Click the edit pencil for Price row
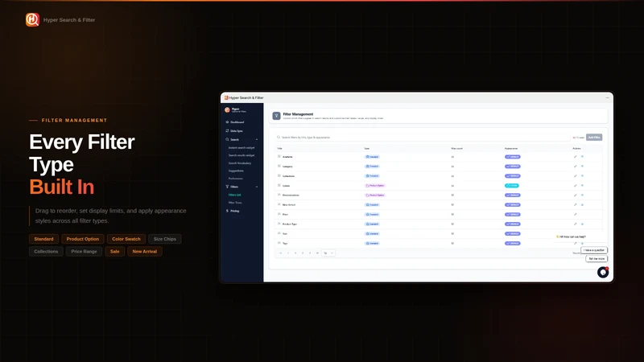Image resolution: width=644 pixels, height=362 pixels. coord(575,214)
